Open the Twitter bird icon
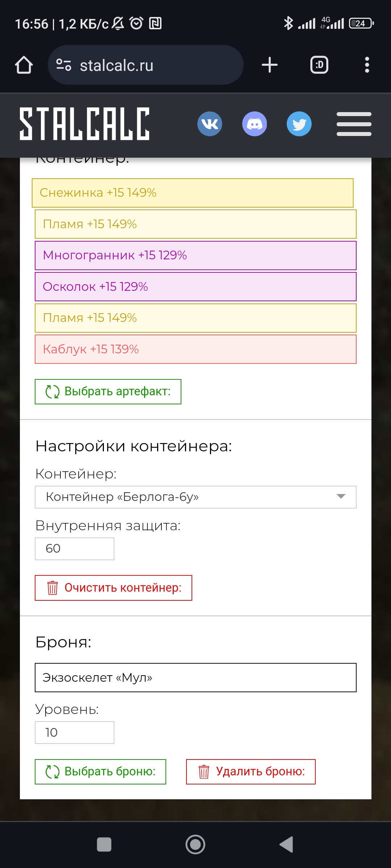Image resolution: width=391 pixels, height=868 pixels. point(299,124)
